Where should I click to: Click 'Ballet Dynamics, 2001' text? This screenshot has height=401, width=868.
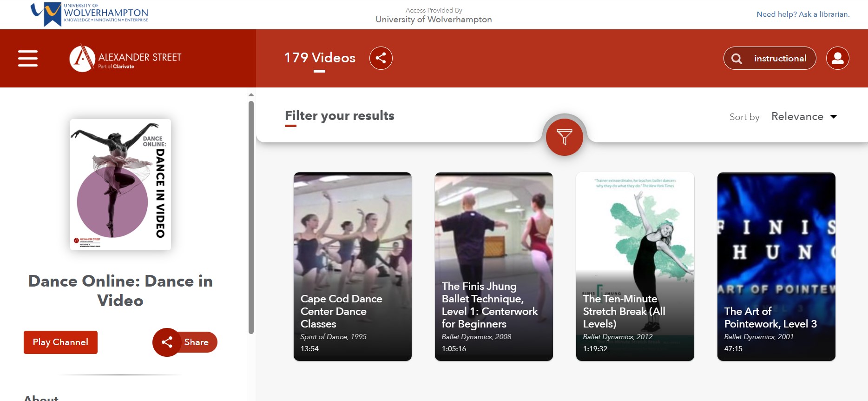point(759,336)
